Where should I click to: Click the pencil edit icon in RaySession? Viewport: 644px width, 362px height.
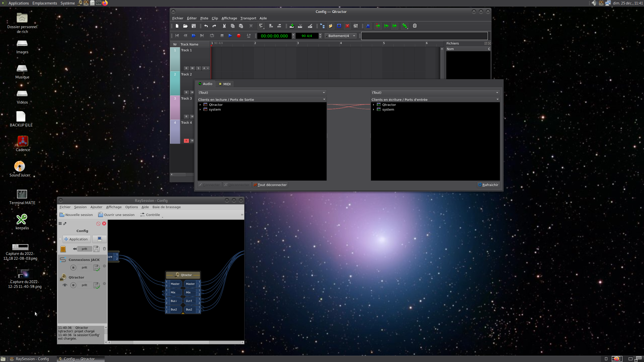[x=65, y=223]
